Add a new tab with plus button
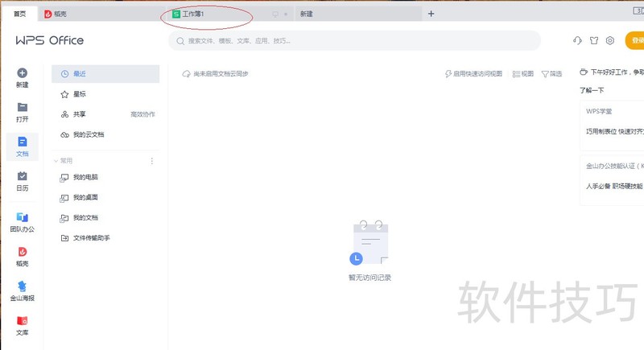 [x=431, y=14]
